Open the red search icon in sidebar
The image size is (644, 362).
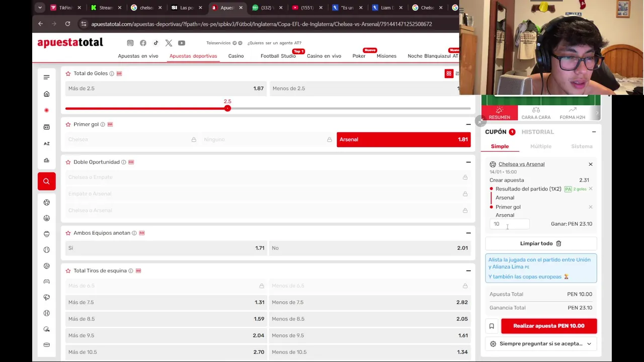[46, 181]
